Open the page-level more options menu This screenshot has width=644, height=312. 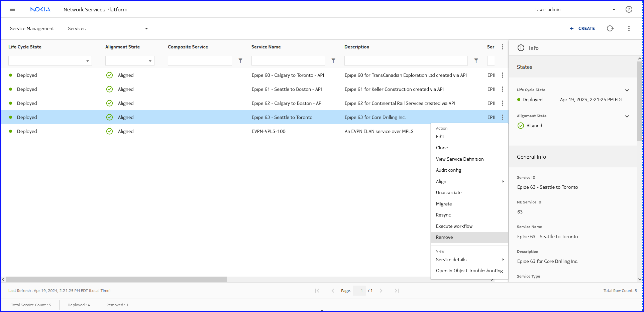pyautogui.click(x=629, y=28)
